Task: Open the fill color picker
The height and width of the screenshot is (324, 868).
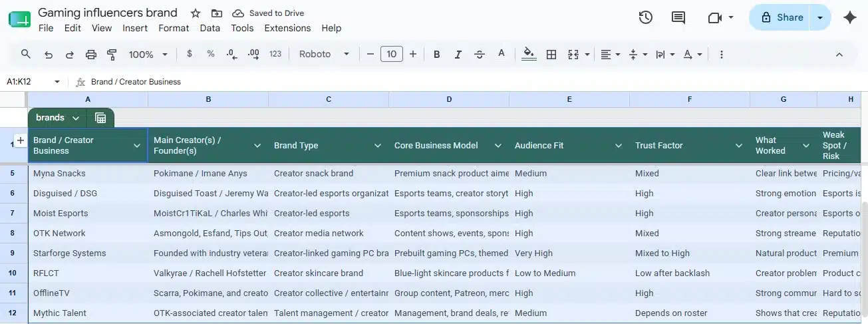Action: click(529, 55)
